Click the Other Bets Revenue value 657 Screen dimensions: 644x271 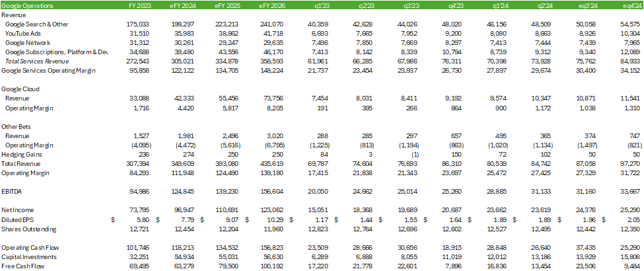(458, 135)
